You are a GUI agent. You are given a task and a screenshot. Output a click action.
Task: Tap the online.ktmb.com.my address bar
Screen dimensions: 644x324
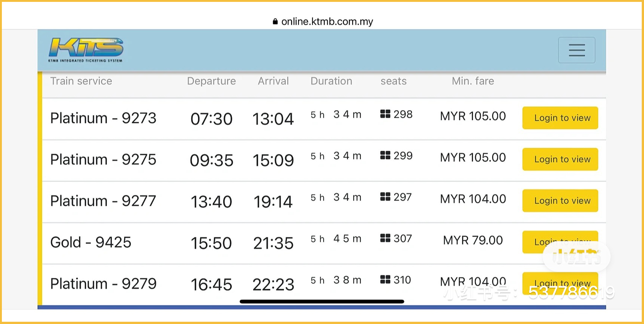(x=327, y=22)
